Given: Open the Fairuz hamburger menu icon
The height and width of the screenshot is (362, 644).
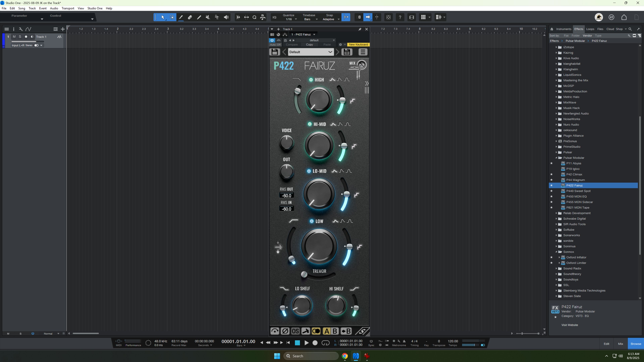Looking at the screenshot, I should pyautogui.click(x=363, y=52).
